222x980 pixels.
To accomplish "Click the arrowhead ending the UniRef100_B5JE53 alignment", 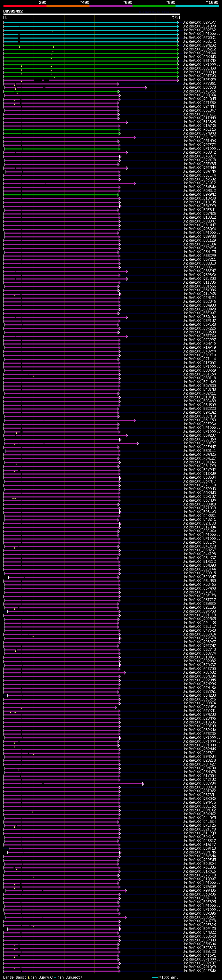I will pyautogui.click(x=135, y=420).
